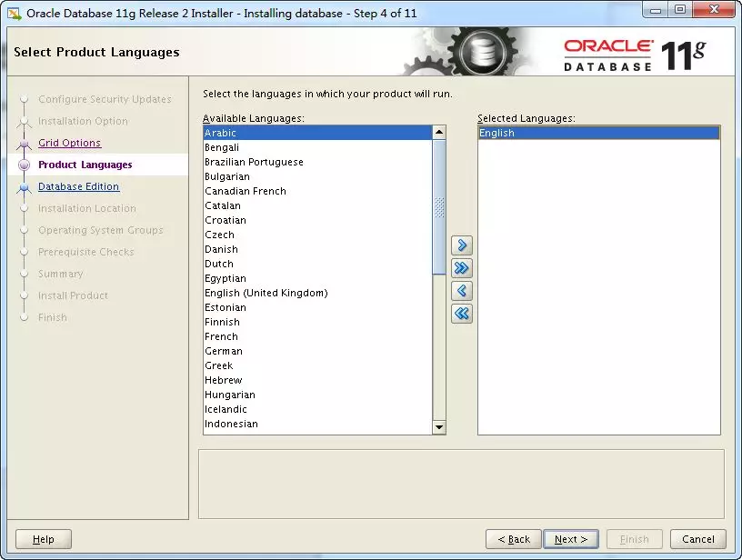
Task: Select Czech language entry
Action: coord(317,235)
